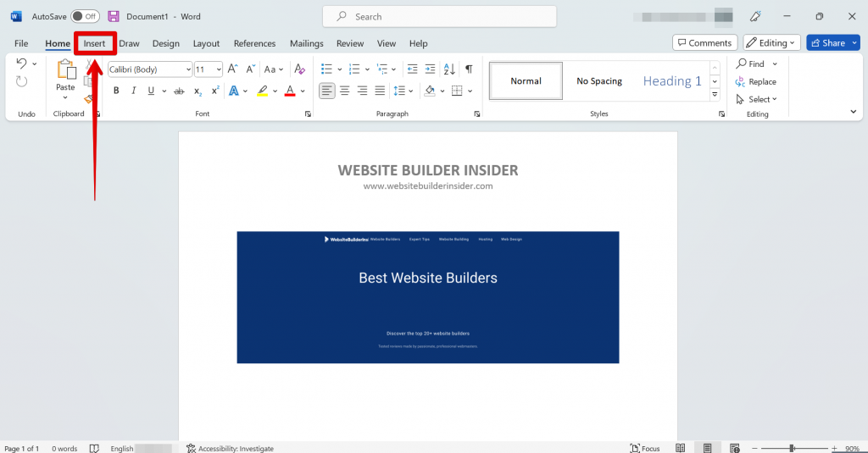Image resolution: width=868 pixels, height=453 pixels.
Task: Toggle Italic formatting
Action: coord(133,91)
